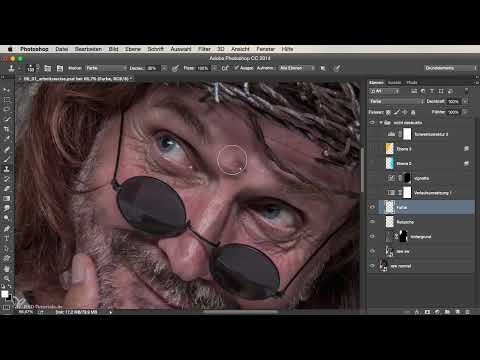Show the Ebene 3 layer
The height and width of the screenshot is (360, 480).
click(372, 149)
